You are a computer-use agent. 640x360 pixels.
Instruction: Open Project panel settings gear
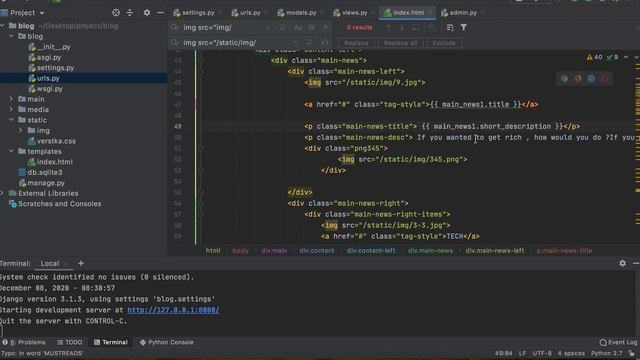147,13
